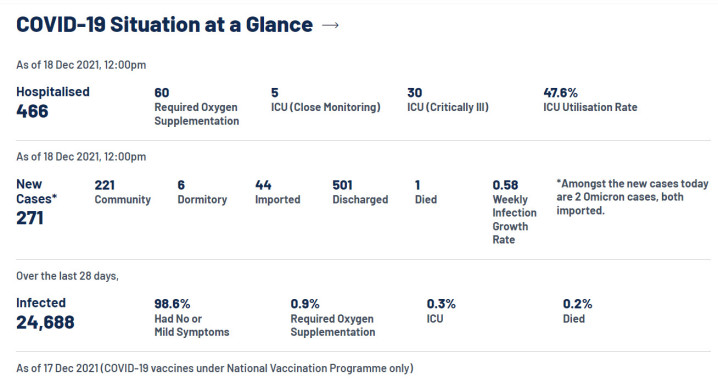Open the COVID-19 Situation at a Glance heading

[x=164, y=25]
